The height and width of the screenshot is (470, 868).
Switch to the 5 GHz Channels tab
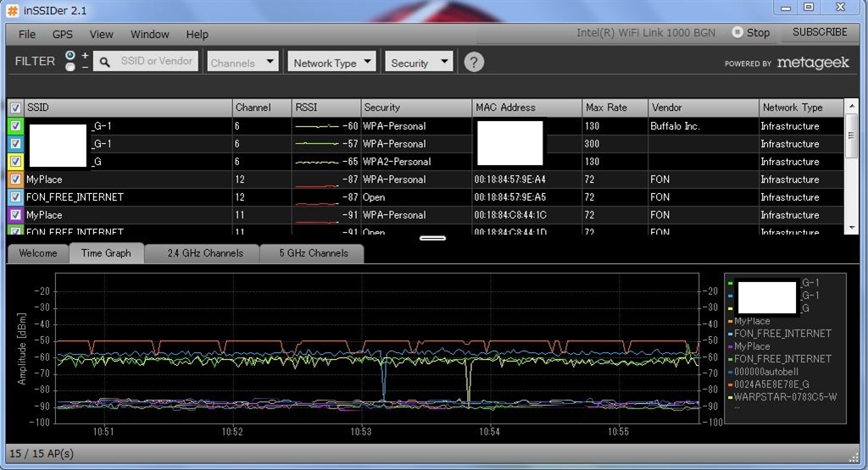pyautogui.click(x=315, y=253)
